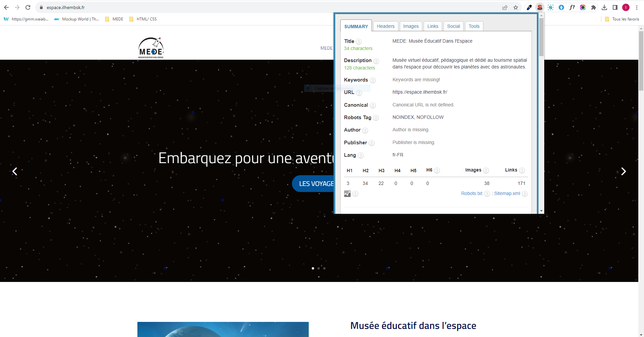Open the Tous les favoris folder
644x337 pixels.
point(622,19)
